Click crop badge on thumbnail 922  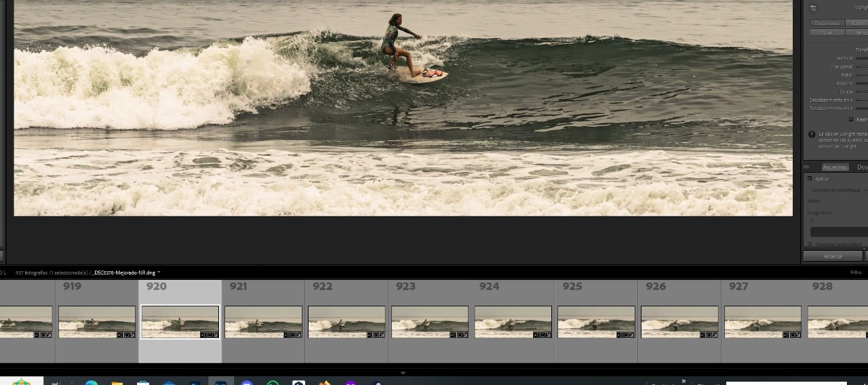[376, 335]
